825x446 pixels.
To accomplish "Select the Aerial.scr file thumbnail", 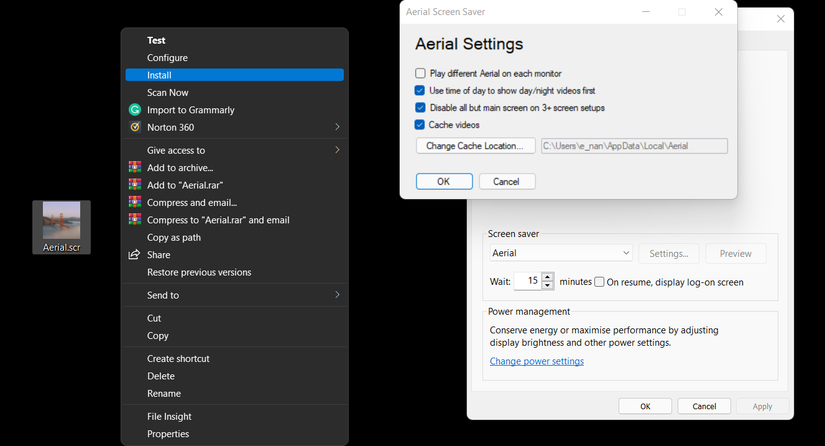I will click(x=62, y=227).
